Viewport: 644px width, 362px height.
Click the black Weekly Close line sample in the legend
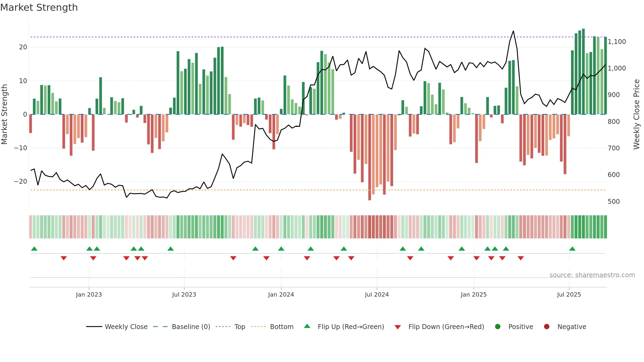tap(94, 327)
